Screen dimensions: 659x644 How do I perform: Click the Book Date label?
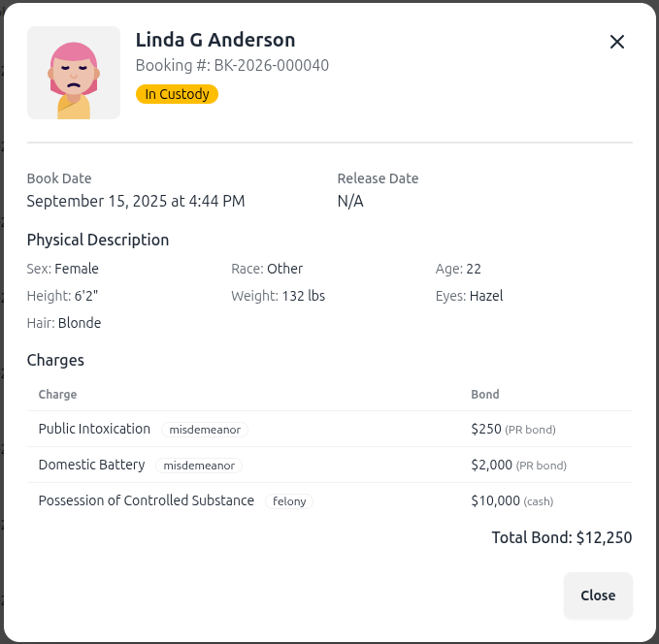[x=59, y=178]
